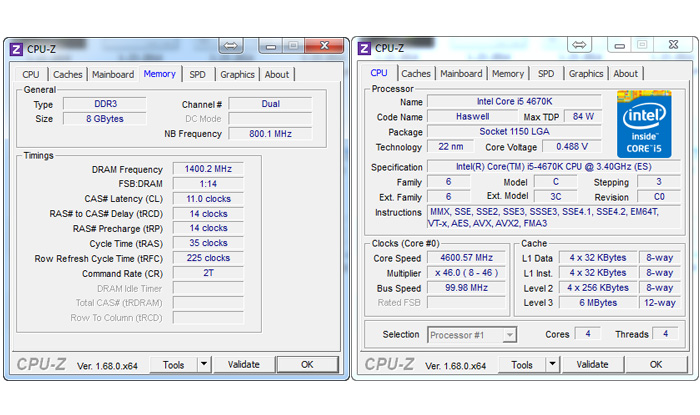Screen dimensions: 700x415
Task: Select the CPU tab in right window
Action: click(x=379, y=73)
